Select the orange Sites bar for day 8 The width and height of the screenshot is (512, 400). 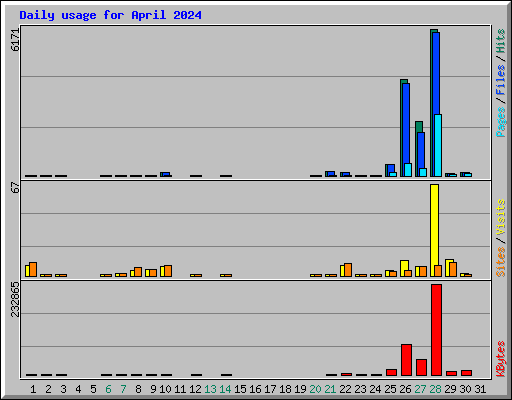pos(138,272)
